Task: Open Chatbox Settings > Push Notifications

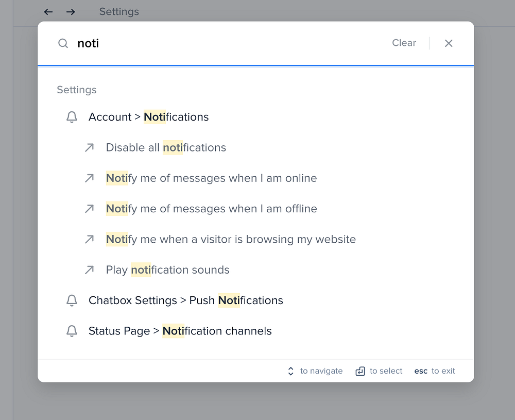Action: pos(185,300)
